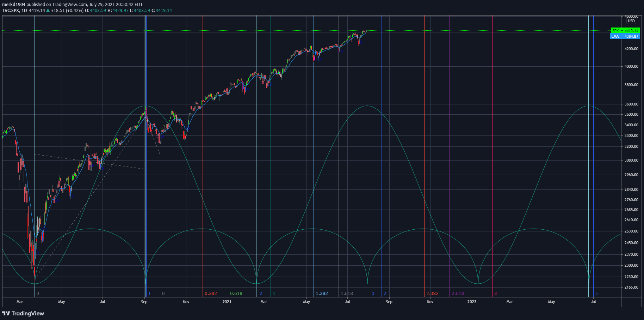
Task: Click the 2021 time axis label
Action: coord(227,302)
